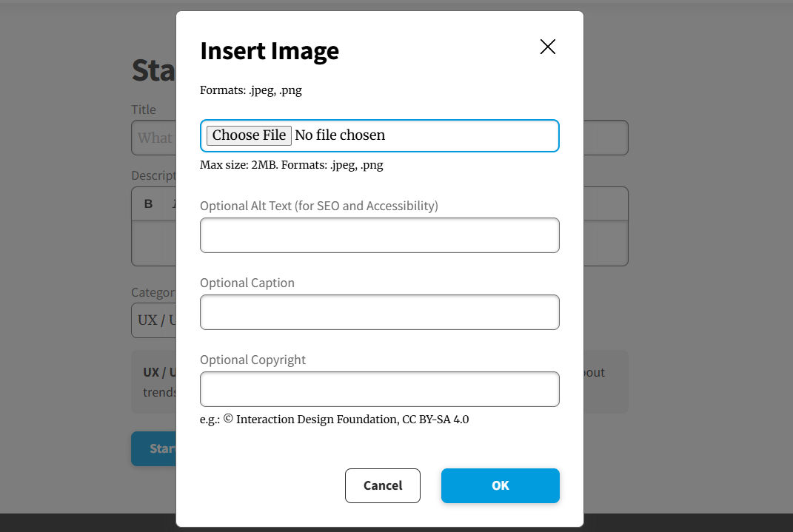
Task: Click the description editor text area
Action: pos(153,244)
